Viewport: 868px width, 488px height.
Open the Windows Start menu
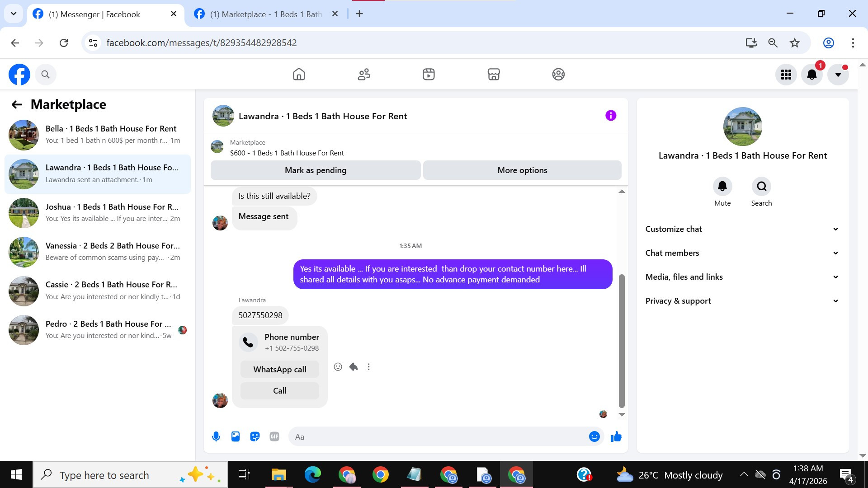point(16,475)
